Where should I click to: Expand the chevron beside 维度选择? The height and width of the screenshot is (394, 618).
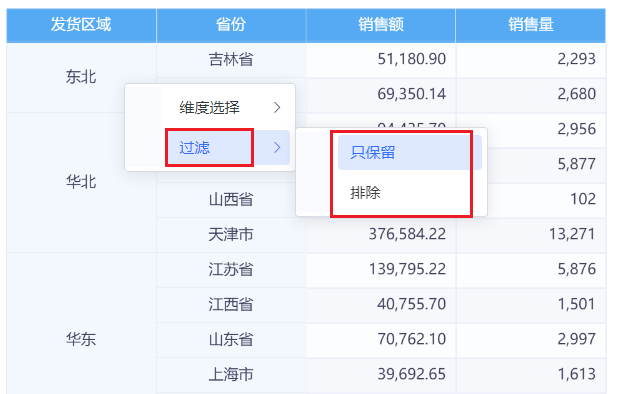277,108
